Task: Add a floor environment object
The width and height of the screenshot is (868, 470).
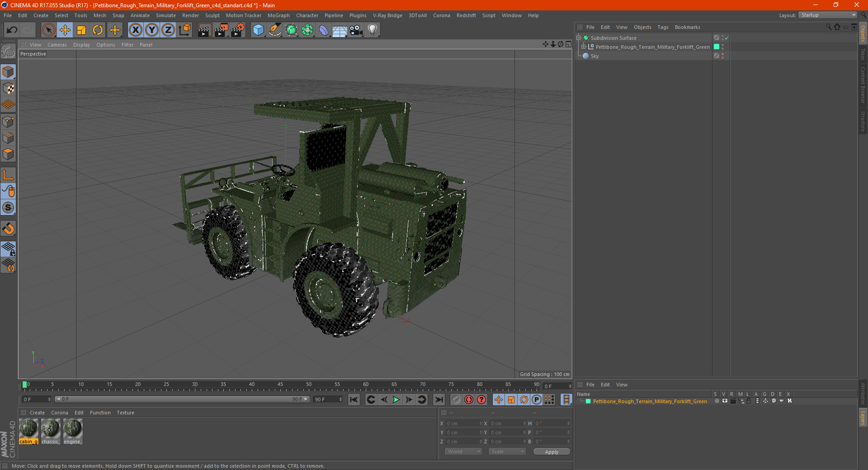Action: (x=340, y=30)
